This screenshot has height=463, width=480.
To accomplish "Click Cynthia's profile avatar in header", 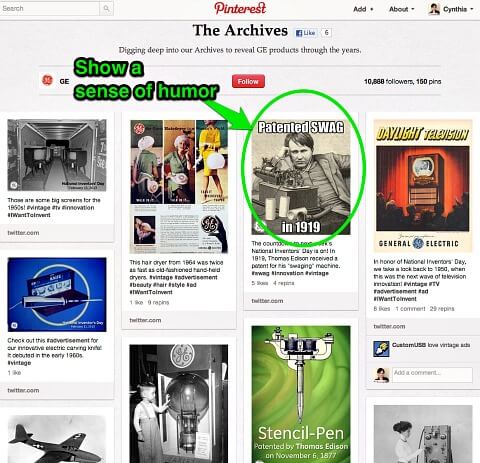I will (434, 9).
